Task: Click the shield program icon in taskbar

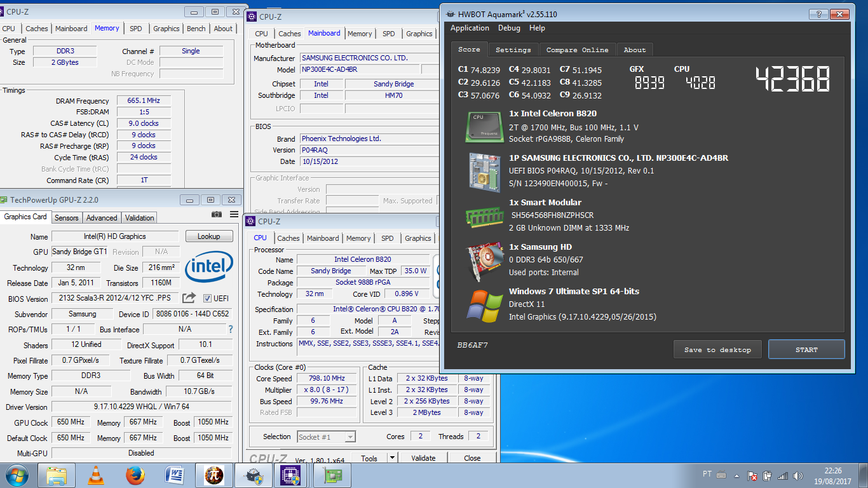Action: 253,475
